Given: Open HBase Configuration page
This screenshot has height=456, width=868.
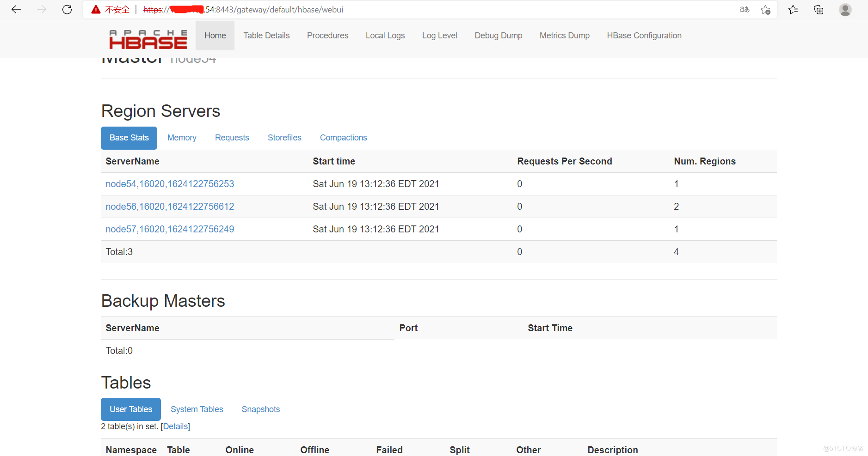Looking at the screenshot, I should point(644,36).
